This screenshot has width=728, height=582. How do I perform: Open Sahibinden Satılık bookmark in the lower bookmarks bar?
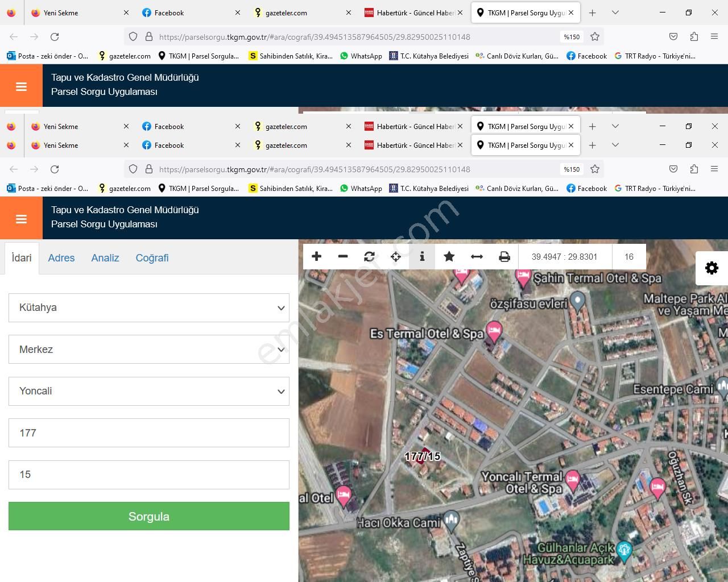(291, 188)
